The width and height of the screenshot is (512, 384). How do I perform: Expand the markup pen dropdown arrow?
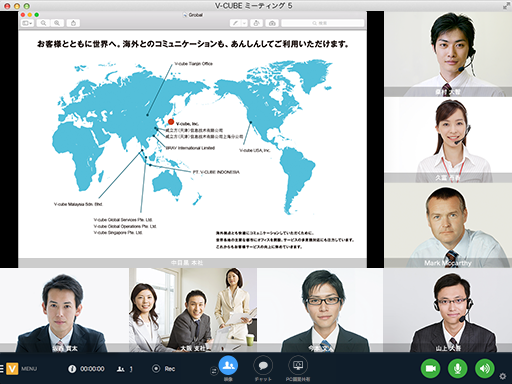click(x=244, y=23)
